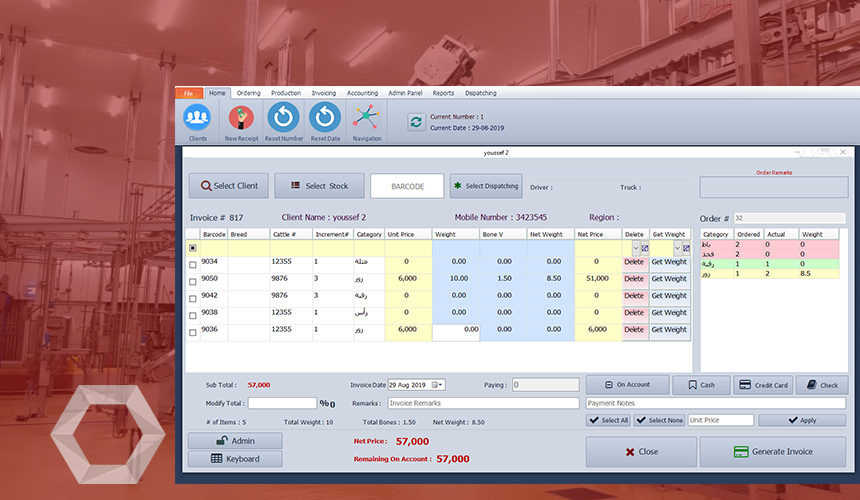Tick checkbox for barcode 9042 row
Image resolution: width=860 pixels, height=500 pixels.
tap(193, 299)
